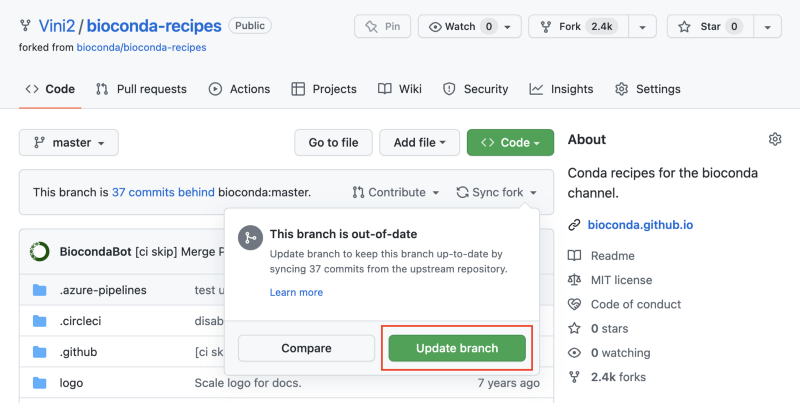Go to the Insights tab

tap(561, 89)
